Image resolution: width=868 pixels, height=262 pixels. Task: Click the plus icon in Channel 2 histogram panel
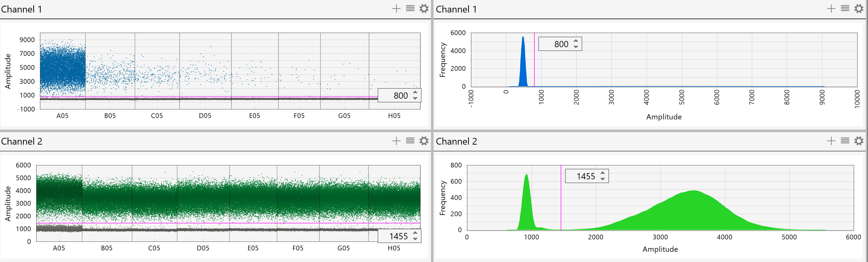pos(831,141)
